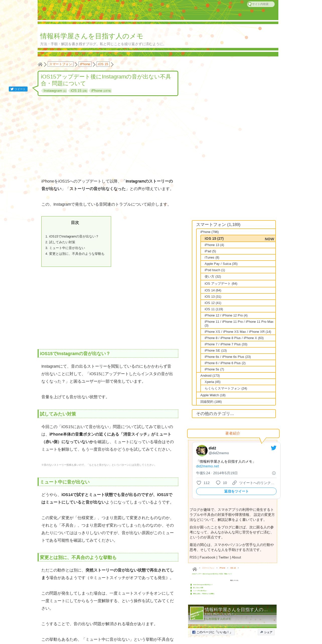Click the @did2memo handle
This screenshot has width=322, height=644.
(x=219, y=453)
